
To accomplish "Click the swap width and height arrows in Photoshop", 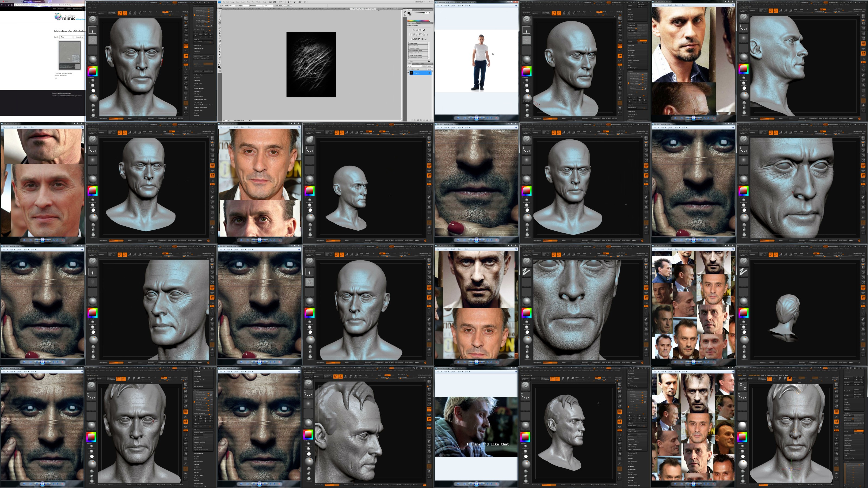I will coord(237,6).
